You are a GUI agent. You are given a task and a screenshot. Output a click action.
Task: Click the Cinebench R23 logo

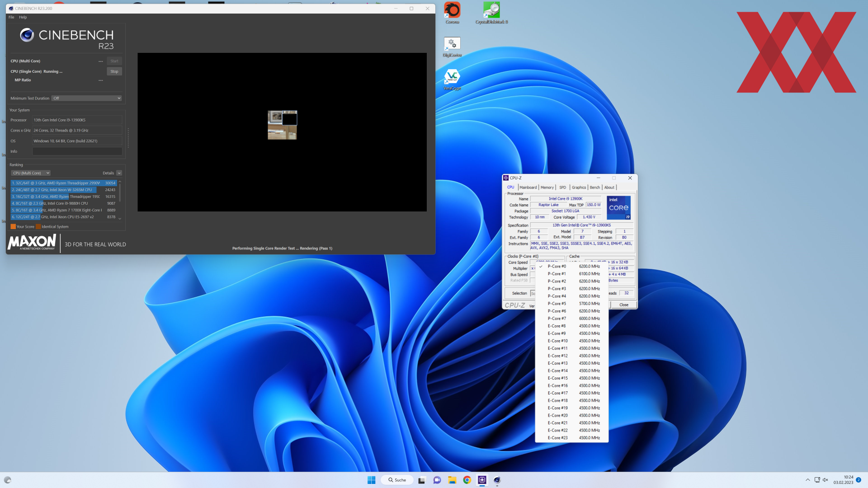point(67,39)
